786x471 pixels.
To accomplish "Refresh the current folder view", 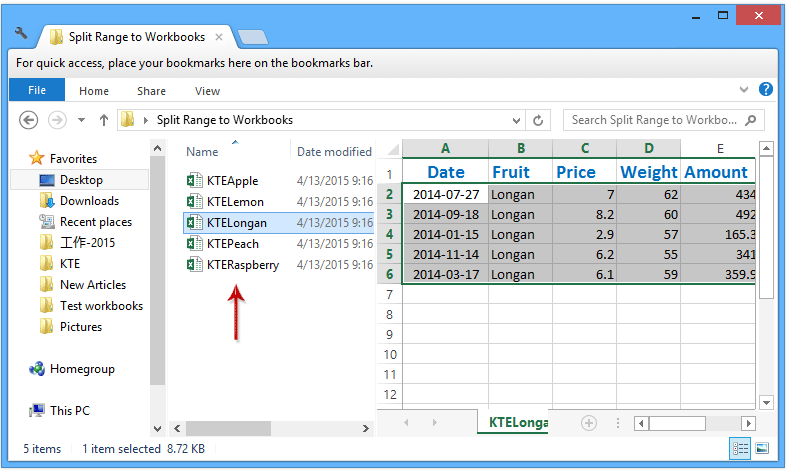I will click(x=539, y=120).
